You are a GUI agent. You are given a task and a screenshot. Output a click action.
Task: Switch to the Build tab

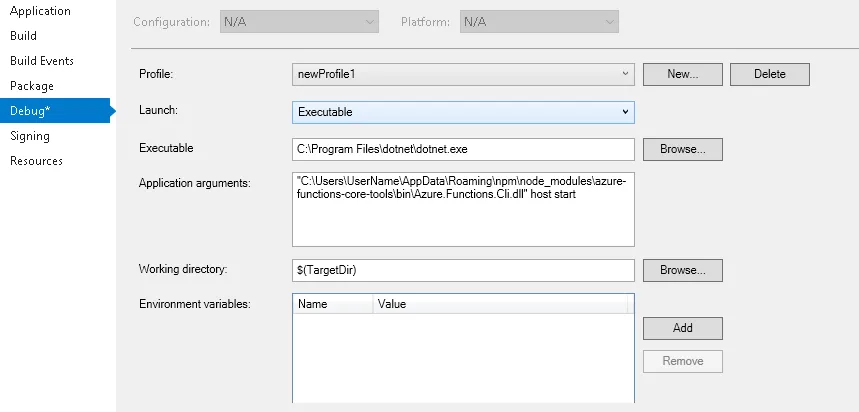(x=24, y=36)
